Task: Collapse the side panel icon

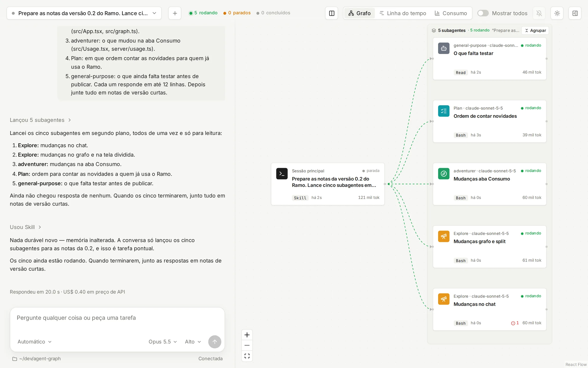Action: pyautogui.click(x=575, y=13)
